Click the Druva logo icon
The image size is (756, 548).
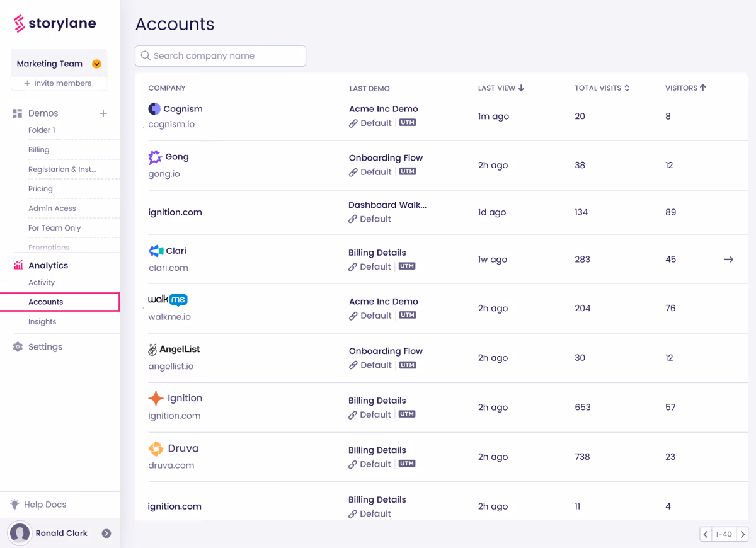coord(156,448)
